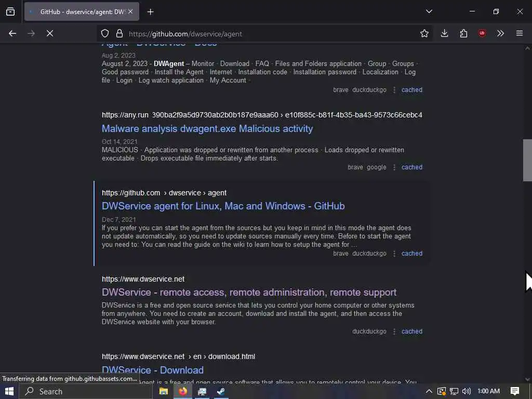Open network status tray icon
The image size is (532, 399).
(454, 391)
